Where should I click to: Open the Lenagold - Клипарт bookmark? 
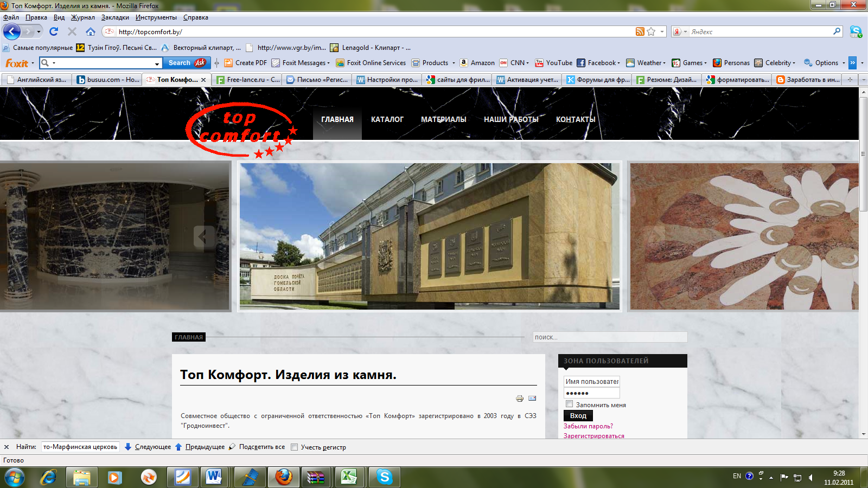coord(371,48)
